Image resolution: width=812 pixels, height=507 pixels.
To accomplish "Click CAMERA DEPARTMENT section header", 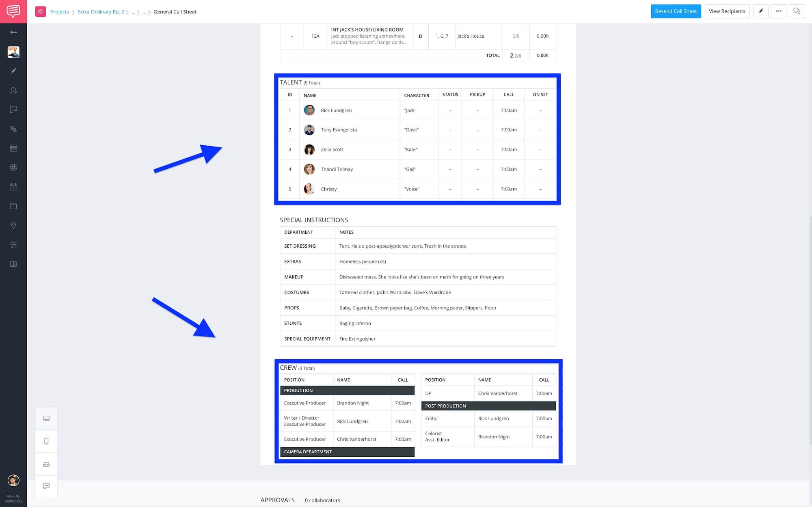I will click(x=347, y=452).
